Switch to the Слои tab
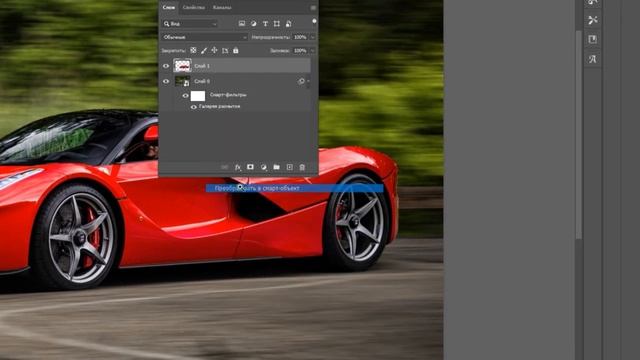The image size is (640, 360). (169, 7)
